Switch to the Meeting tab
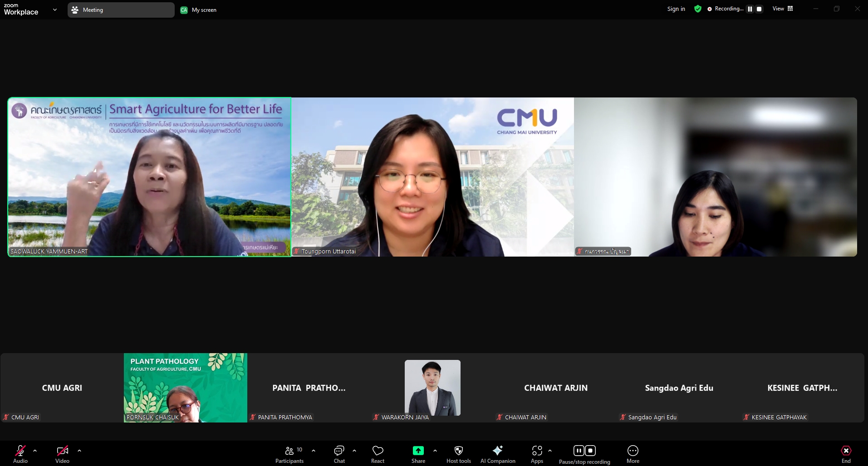This screenshot has height=466, width=868. 121,10
